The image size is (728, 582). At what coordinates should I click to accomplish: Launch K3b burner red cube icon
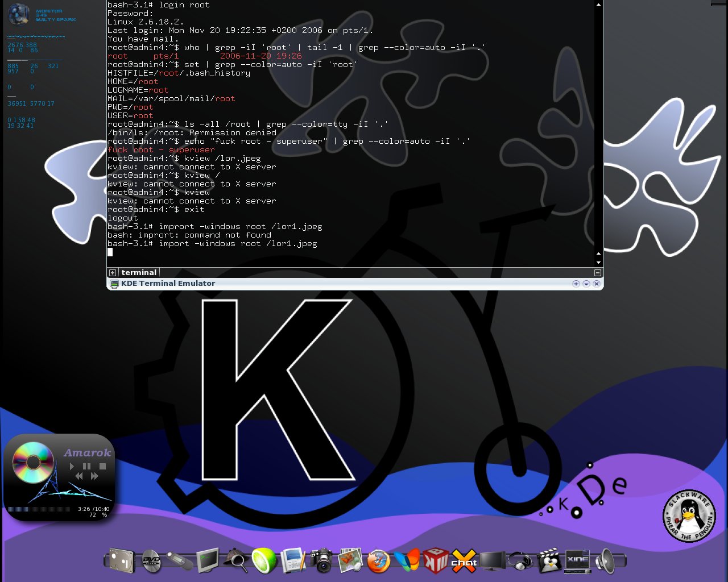pyautogui.click(x=436, y=560)
